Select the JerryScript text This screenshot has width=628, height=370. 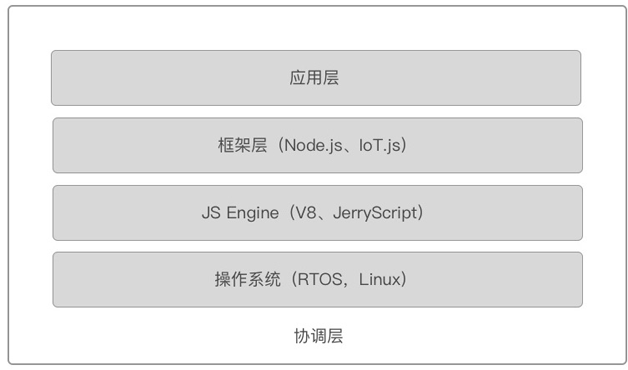[x=375, y=213]
